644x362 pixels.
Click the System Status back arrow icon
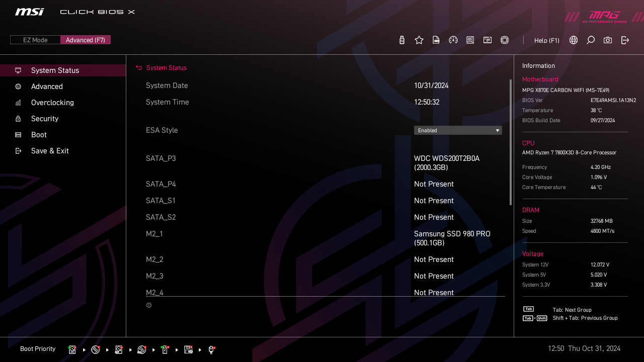pyautogui.click(x=139, y=68)
